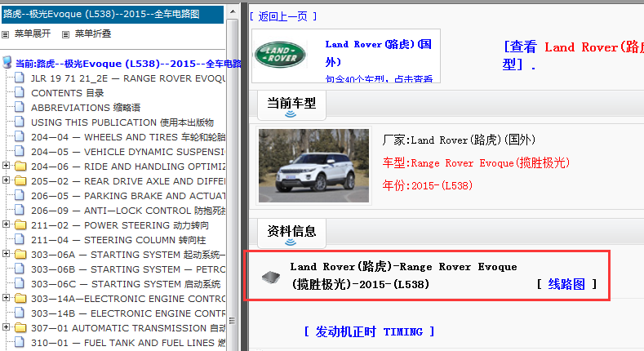Select row 310-01 FUEL TANK AND FUEL LINES
This screenshot has height=351, width=644.
tap(128, 343)
